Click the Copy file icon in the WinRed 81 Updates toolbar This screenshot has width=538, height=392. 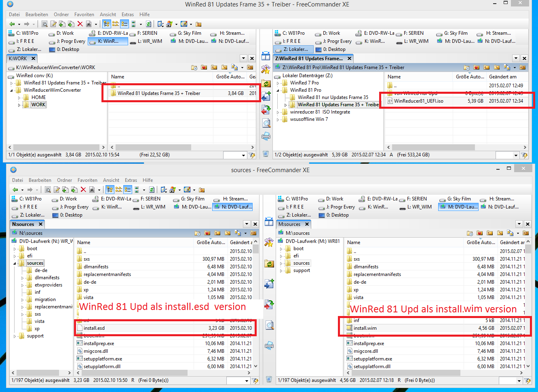pos(62,24)
